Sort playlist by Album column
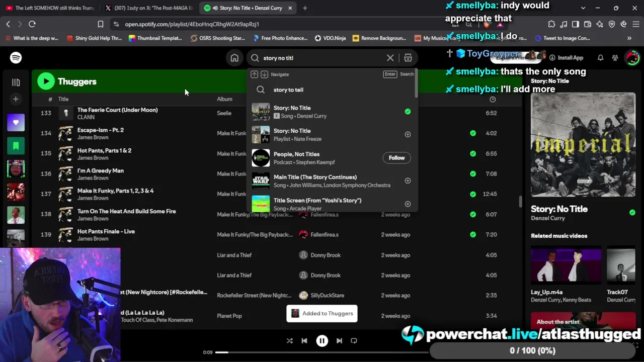 click(x=224, y=99)
